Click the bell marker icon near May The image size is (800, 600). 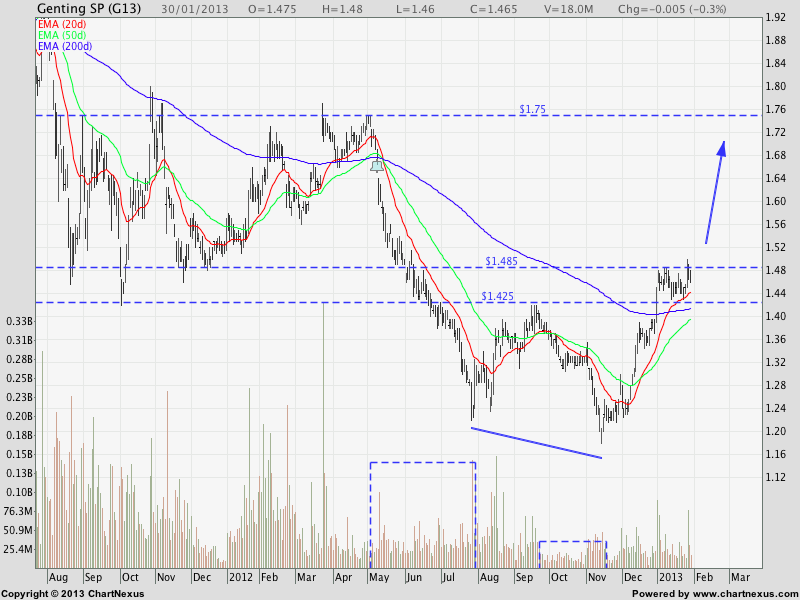376,165
